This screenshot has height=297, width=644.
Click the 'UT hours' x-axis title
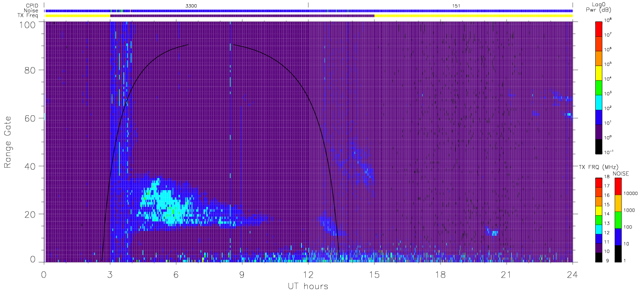click(x=307, y=287)
